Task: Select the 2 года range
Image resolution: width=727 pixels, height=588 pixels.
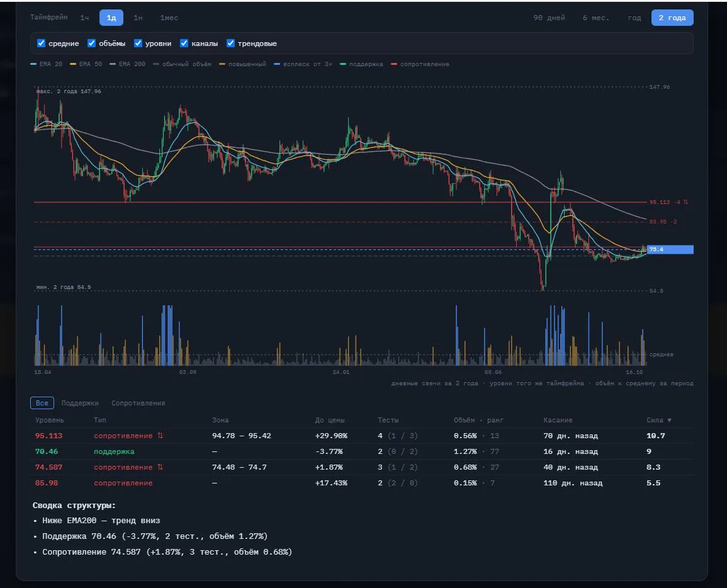Action: pos(672,18)
